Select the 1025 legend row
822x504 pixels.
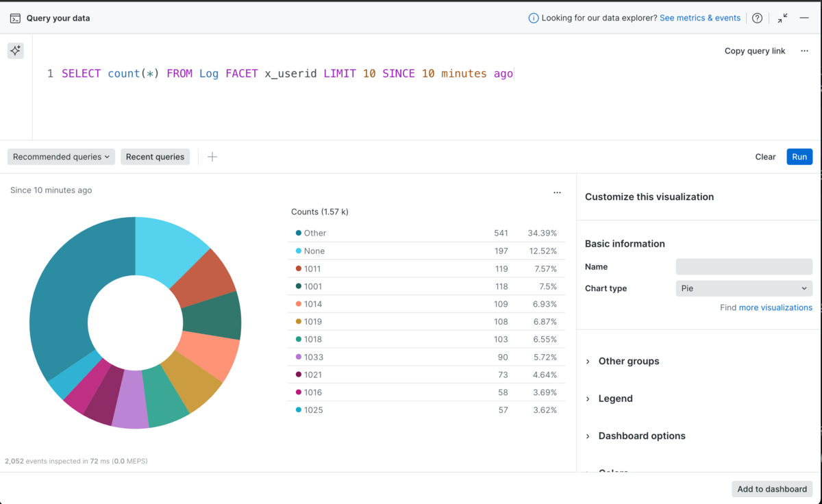(x=427, y=410)
